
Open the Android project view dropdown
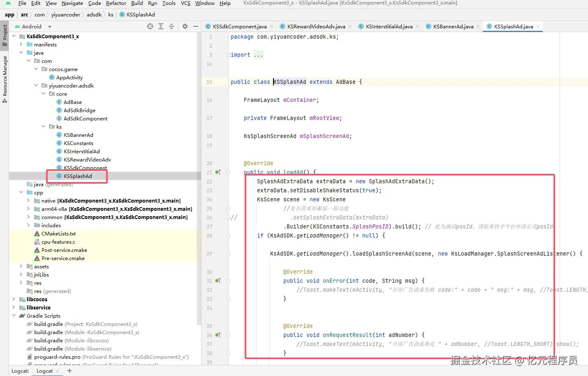pyautogui.click(x=50, y=27)
